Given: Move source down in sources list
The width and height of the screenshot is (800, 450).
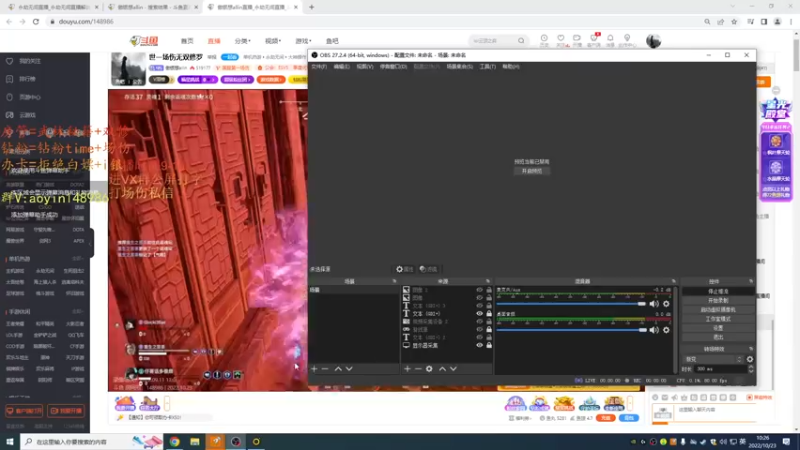Looking at the screenshot, I should 453,369.
